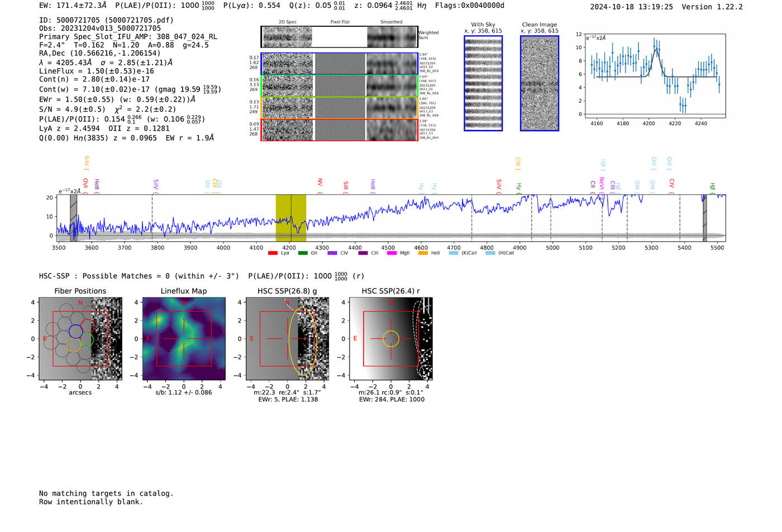Screen dimensions: 782x532
Task: Click the Version 1.22.2 label
Action: (712, 7)
